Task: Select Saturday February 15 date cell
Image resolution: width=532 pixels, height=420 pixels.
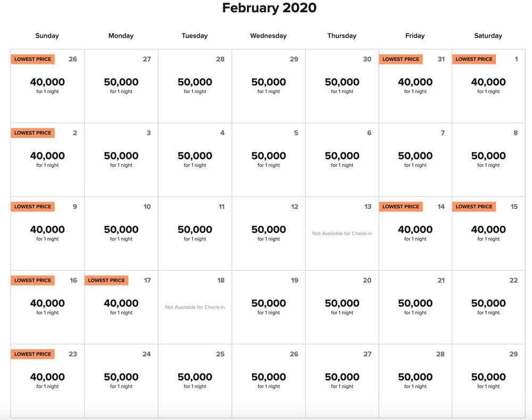Action: tap(488, 233)
